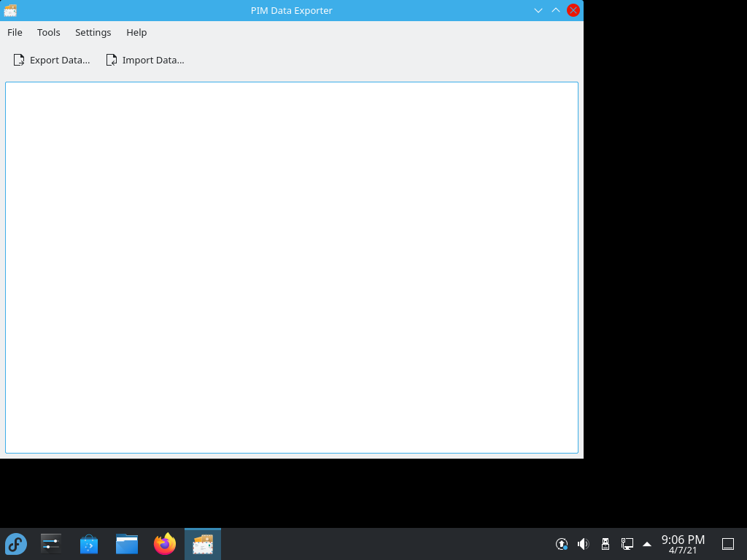
Task: Minimize the PIM Data Exporter window
Action: (538, 10)
